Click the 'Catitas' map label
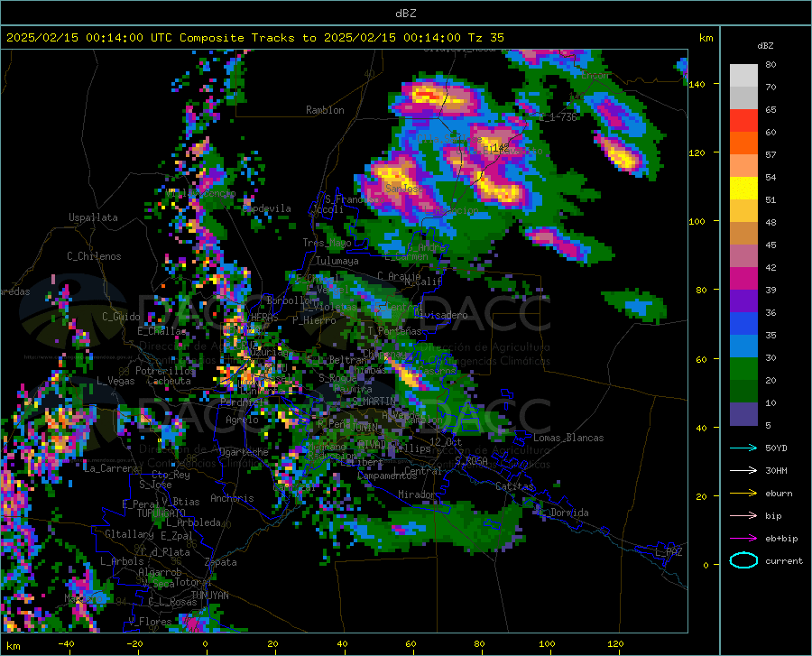 click(514, 486)
